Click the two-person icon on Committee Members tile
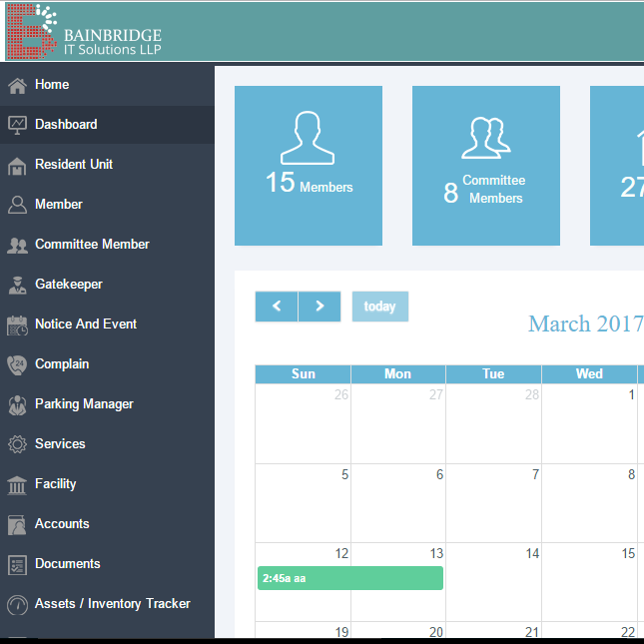The width and height of the screenshot is (644, 644). pyautogui.click(x=486, y=138)
